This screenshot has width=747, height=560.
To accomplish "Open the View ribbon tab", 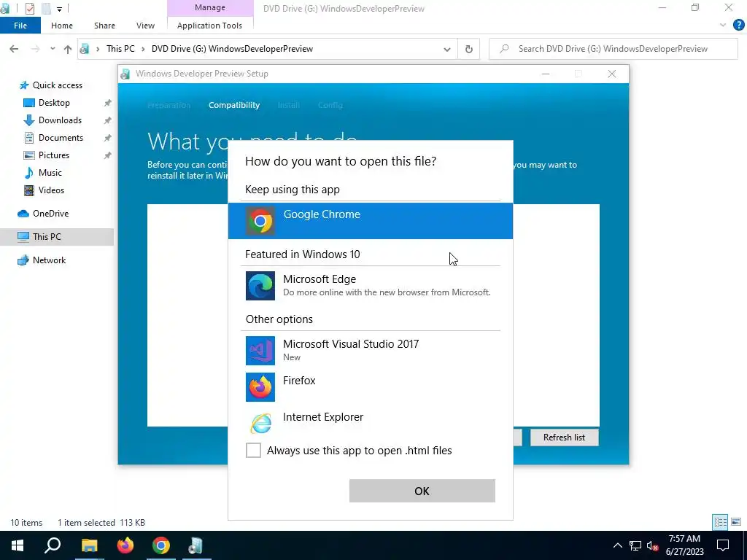I will (x=145, y=26).
